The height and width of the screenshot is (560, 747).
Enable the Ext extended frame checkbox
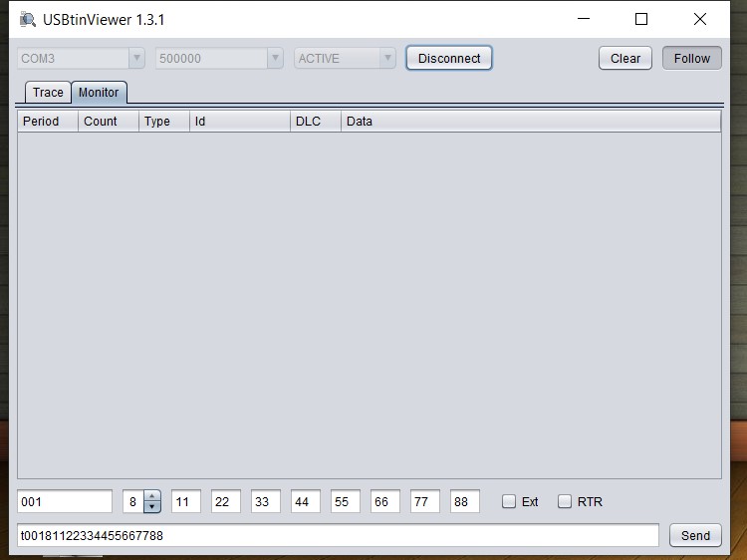[x=509, y=502]
